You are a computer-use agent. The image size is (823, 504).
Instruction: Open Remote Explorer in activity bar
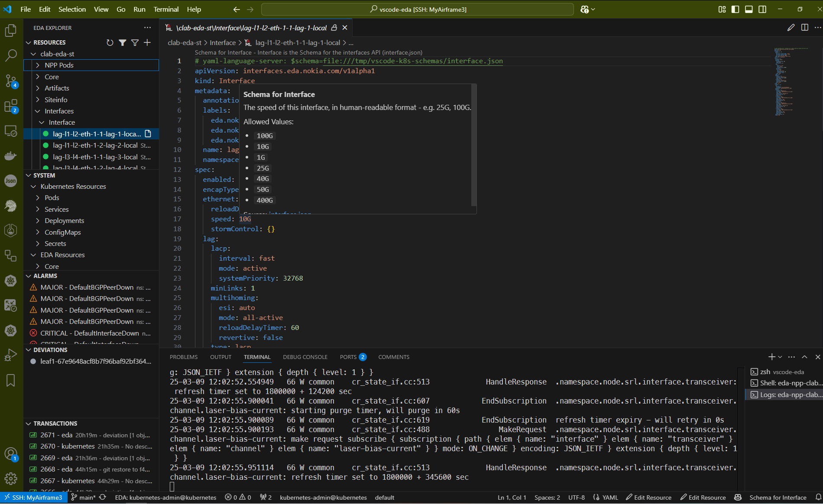tap(11, 131)
